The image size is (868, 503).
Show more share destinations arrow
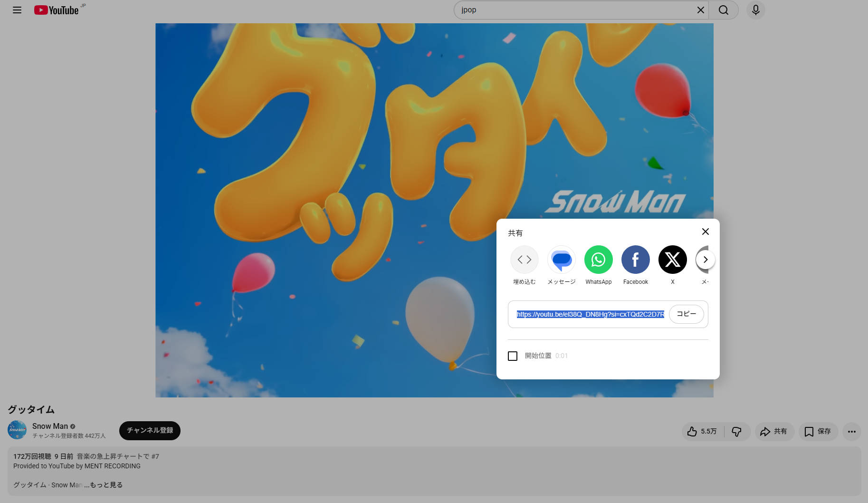click(x=706, y=260)
